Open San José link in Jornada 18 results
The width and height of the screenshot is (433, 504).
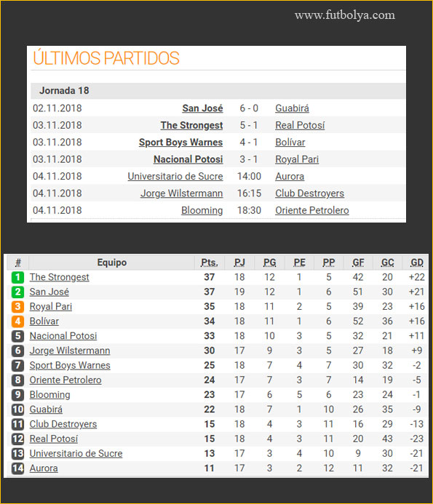tap(202, 108)
